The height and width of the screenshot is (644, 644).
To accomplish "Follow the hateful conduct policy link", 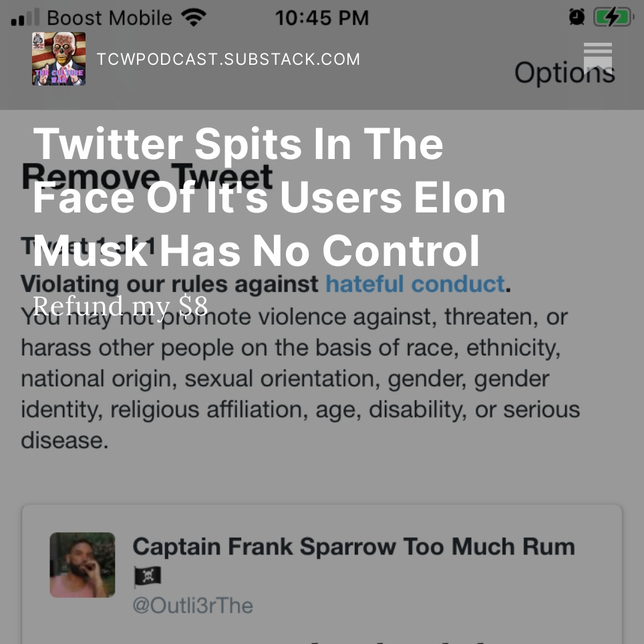I will click(x=414, y=283).
